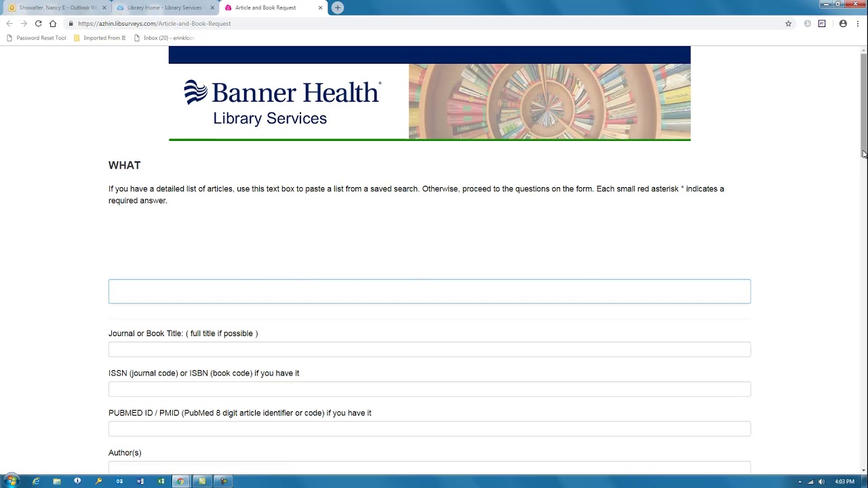Image resolution: width=868 pixels, height=488 pixels.
Task: Click the browser forward arrow
Action: [x=24, y=24]
